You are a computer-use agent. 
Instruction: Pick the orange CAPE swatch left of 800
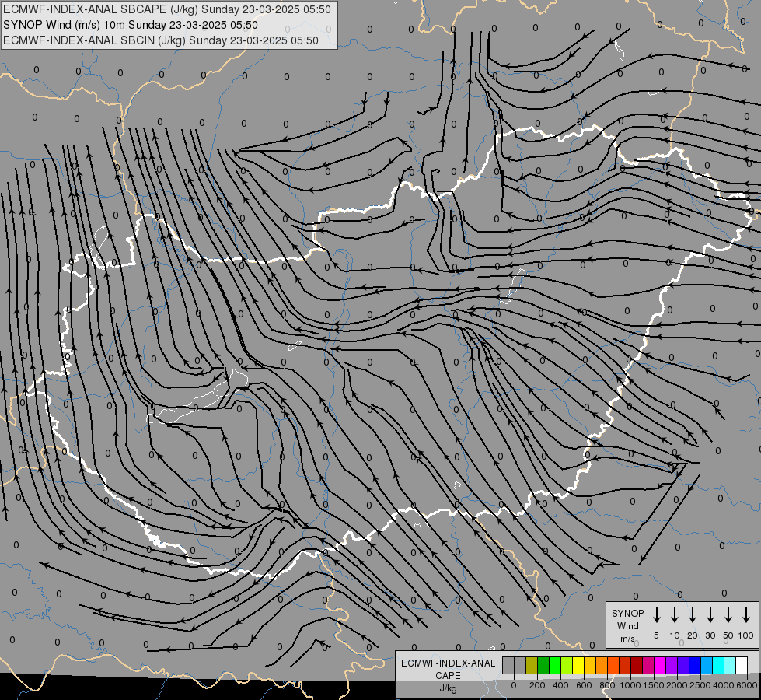click(602, 665)
